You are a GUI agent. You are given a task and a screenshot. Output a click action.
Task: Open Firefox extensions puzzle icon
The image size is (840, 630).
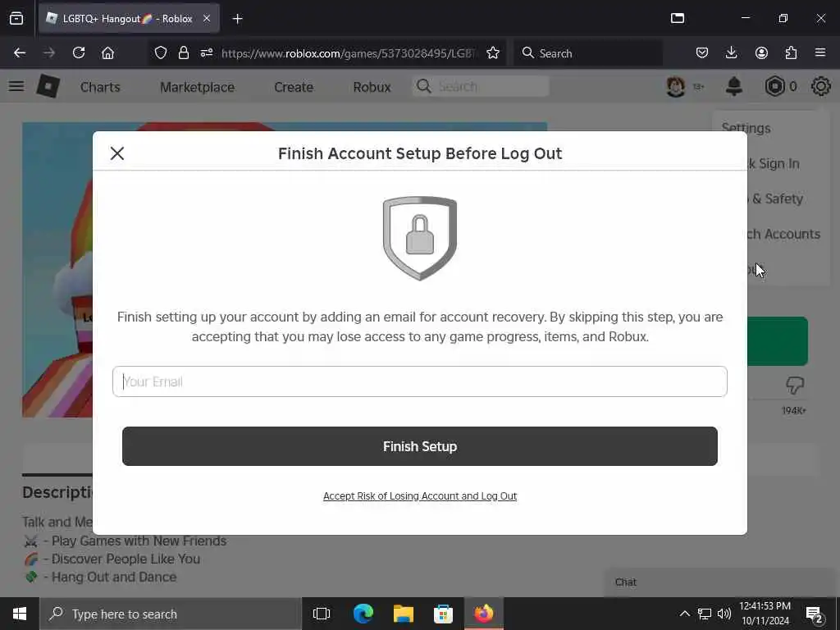click(791, 52)
